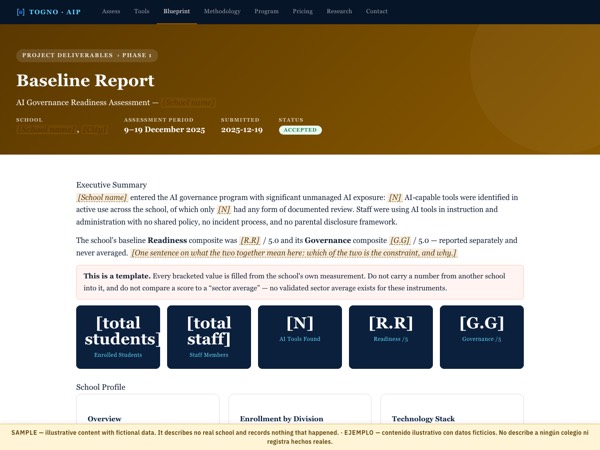Click the [G.G] placeholder in governance sentence
600x450 pixels.
point(400,241)
